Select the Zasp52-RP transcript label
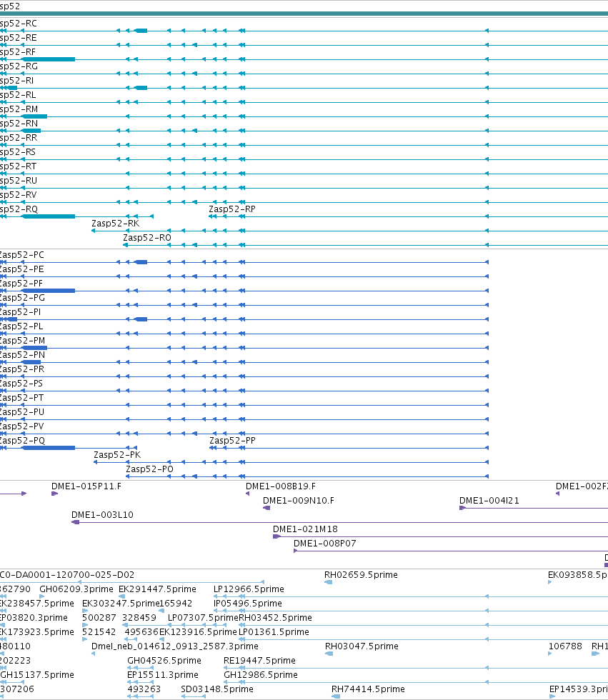 click(232, 209)
